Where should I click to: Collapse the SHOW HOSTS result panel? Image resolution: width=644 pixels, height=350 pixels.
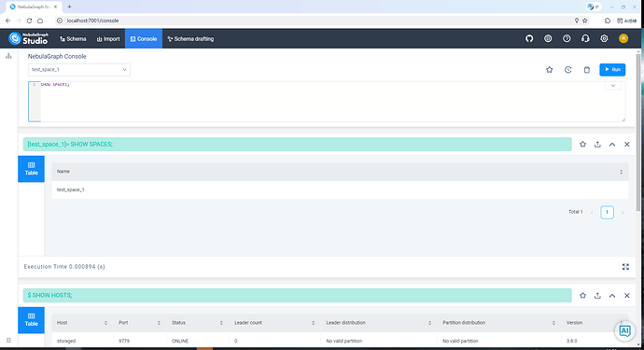pos(612,295)
